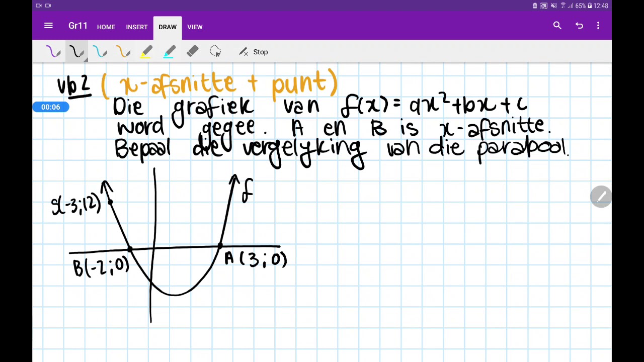Activate the eraser tool

192,52
